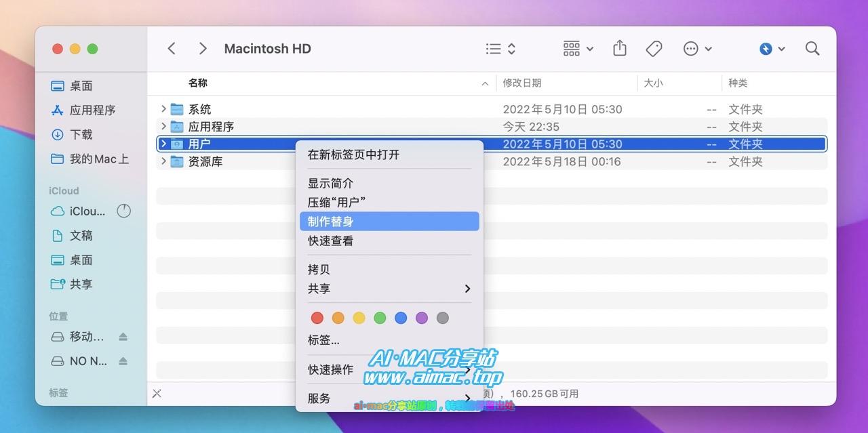Click the 系统 folder icon

tap(177, 109)
